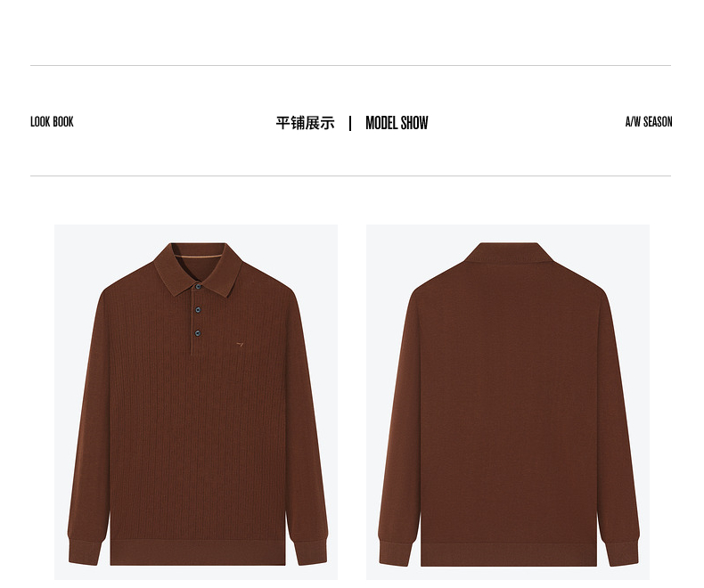Click the front sweater's collar
The width and height of the screenshot is (704, 588).
pos(198,269)
